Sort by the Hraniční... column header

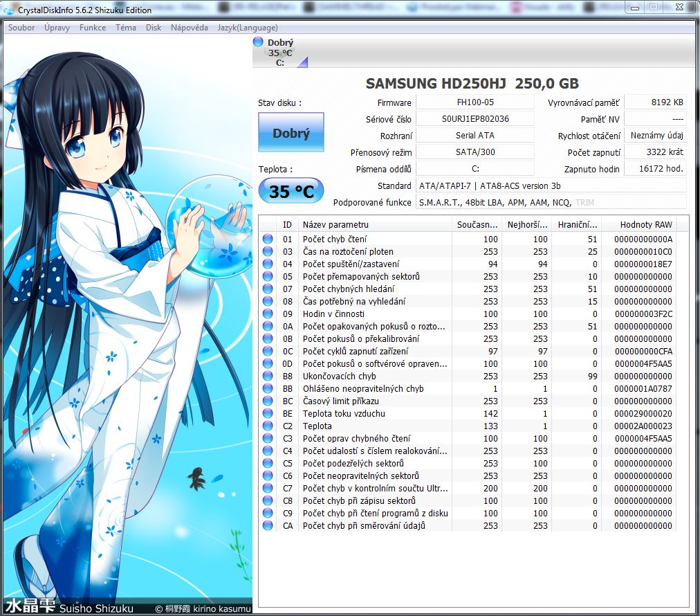578,225
